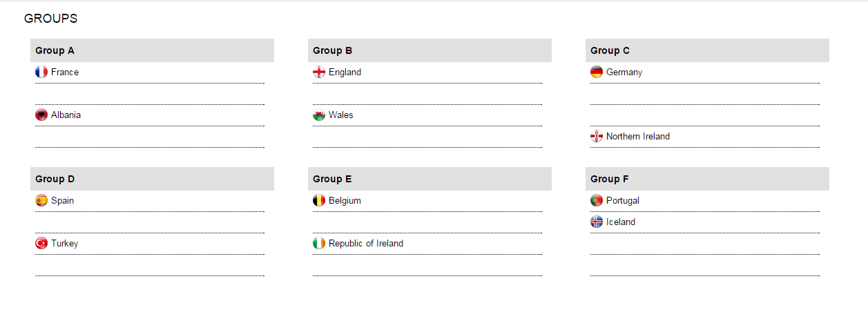The width and height of the screenshot is (868, 310).
Task: Click the GROUPS section heading
Action: 50,19
